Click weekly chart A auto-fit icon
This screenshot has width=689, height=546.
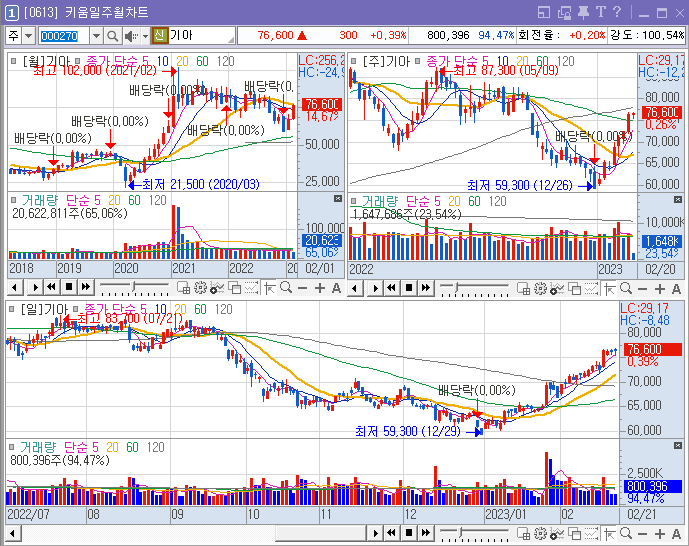click(x=676, y=289)
